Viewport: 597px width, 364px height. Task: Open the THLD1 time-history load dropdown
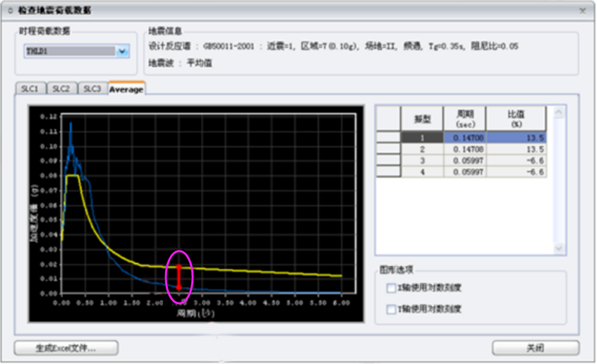[122, 51]
